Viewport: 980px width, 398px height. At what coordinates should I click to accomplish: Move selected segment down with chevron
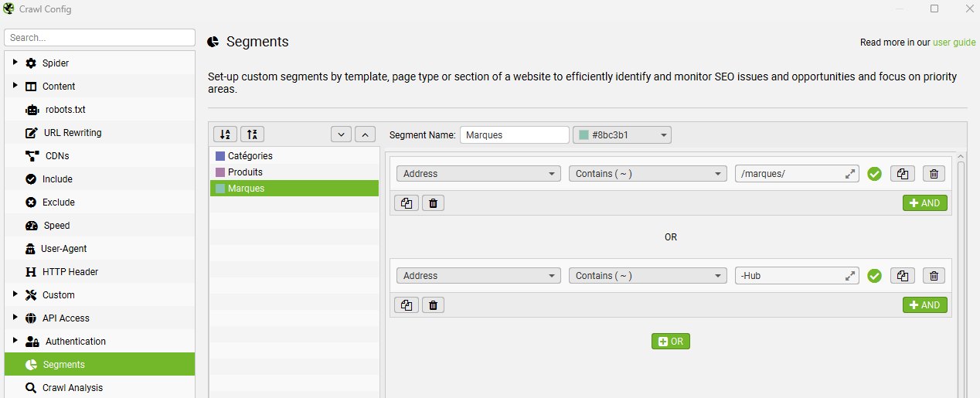341,134
